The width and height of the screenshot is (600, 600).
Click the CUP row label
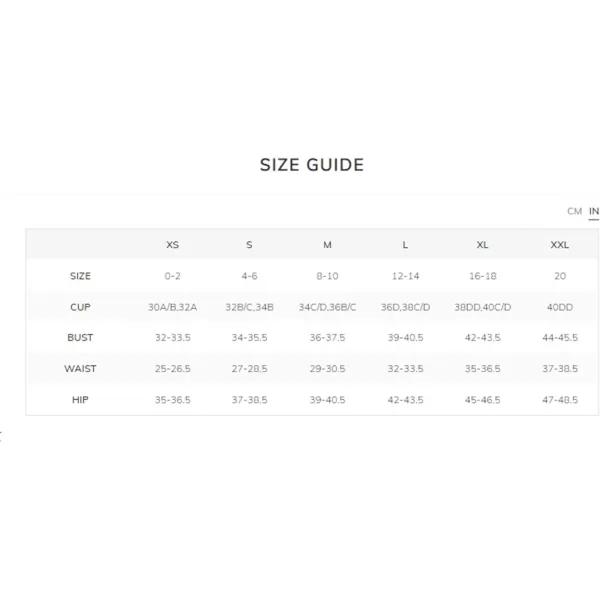coord(80,307)
